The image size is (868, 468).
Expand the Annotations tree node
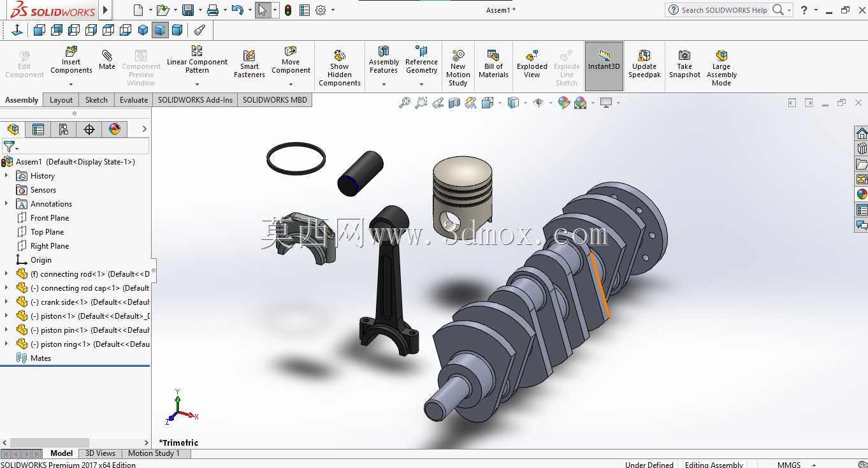(x=6, y=204)
